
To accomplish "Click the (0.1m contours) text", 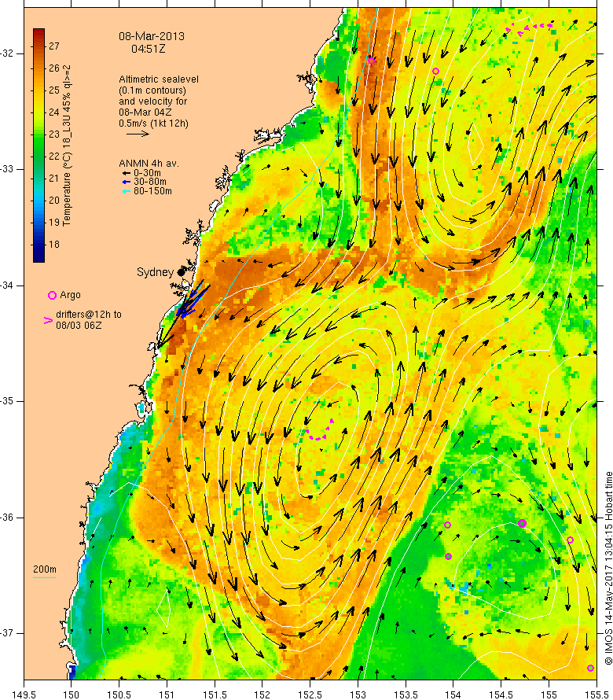I will pyautogui.click(x=152, y=90).
